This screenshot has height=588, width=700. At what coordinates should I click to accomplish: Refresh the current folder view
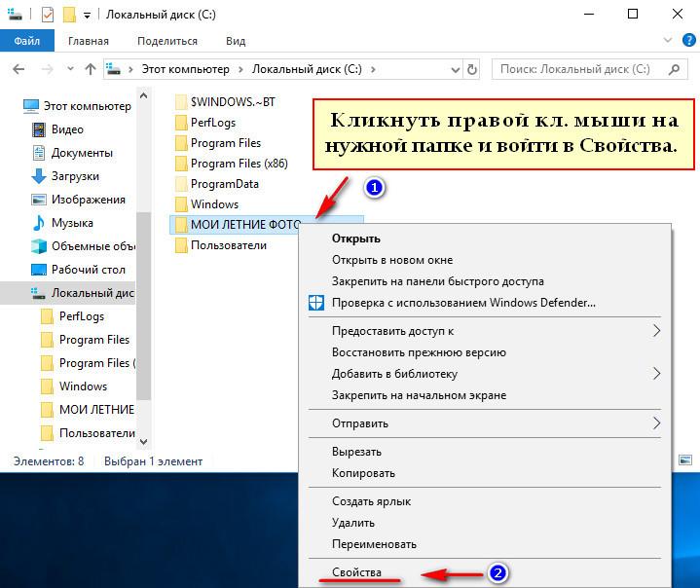[472, 70]
